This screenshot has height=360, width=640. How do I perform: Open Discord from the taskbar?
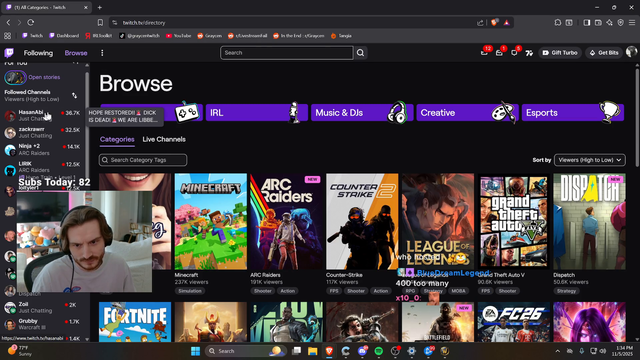click(362, 351)
